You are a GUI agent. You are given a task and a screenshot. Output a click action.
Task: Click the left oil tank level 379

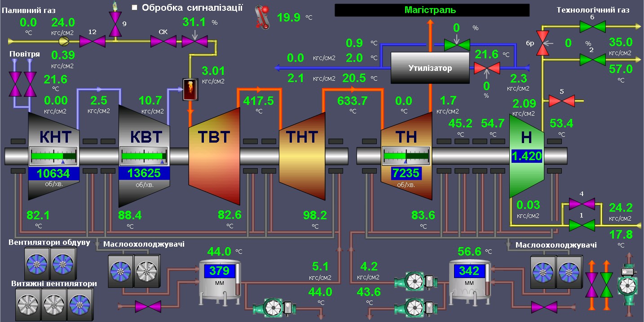click(x=220, y=271)
